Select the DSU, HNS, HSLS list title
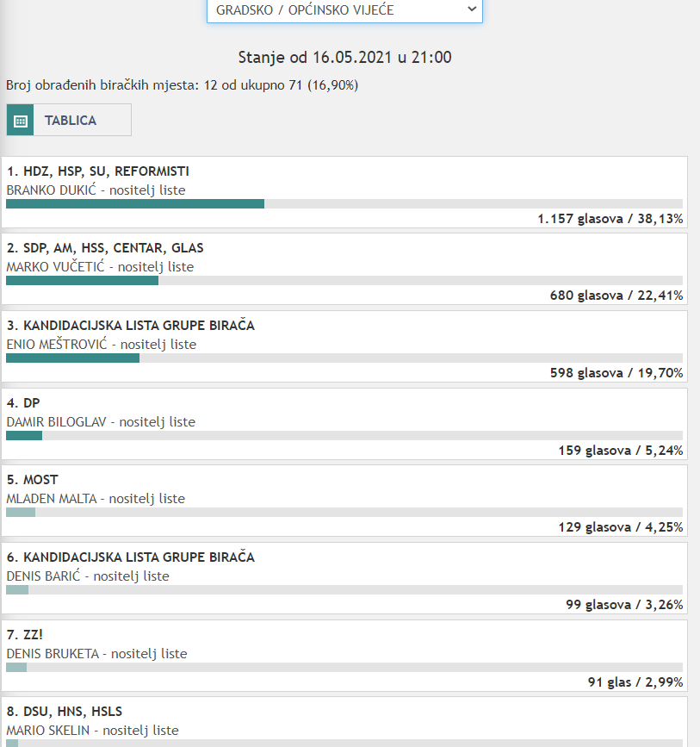 tap(65, 712)
